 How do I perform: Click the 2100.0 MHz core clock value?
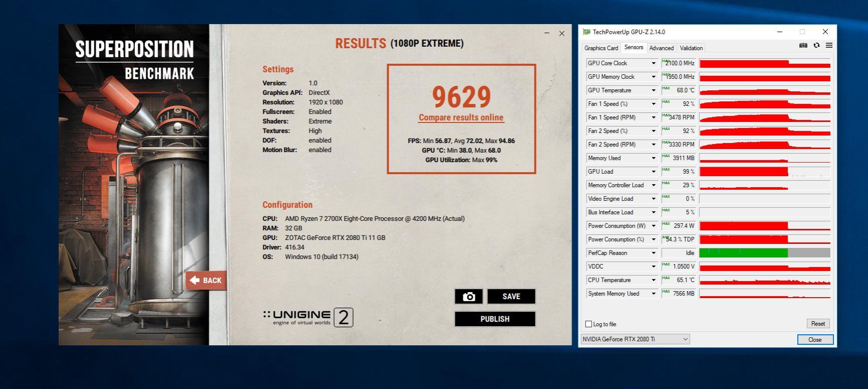click(678, 63)
